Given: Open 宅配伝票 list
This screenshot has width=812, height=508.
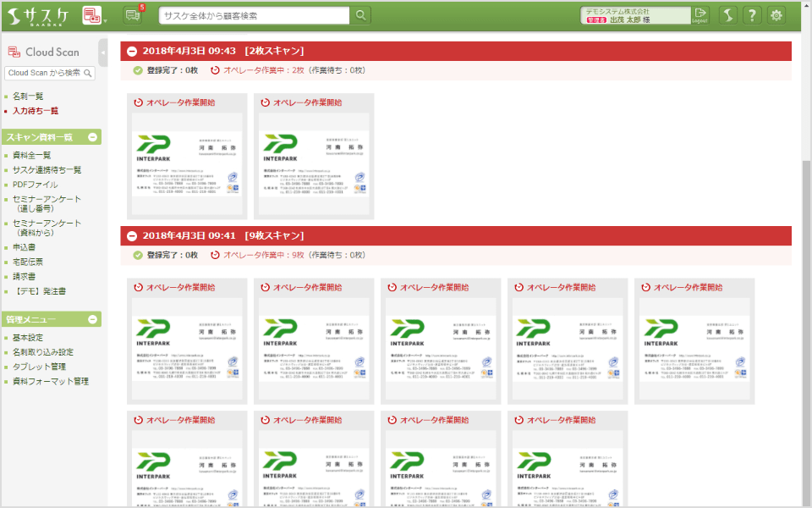Looking at the screenshot, I should pyautogui.click(x=28, y=262).
